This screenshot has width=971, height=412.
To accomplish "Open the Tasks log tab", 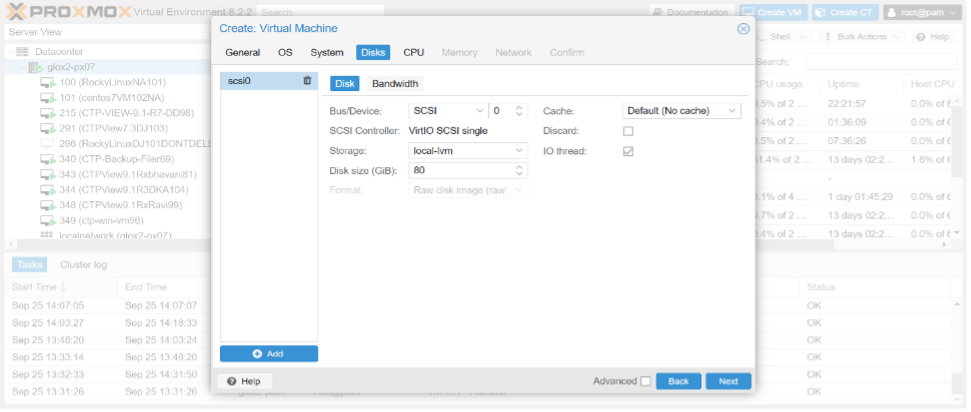I will pos(29,265).
